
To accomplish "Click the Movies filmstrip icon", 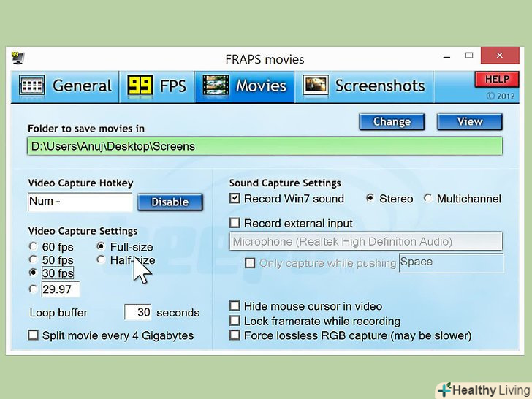I will [216, 85].
